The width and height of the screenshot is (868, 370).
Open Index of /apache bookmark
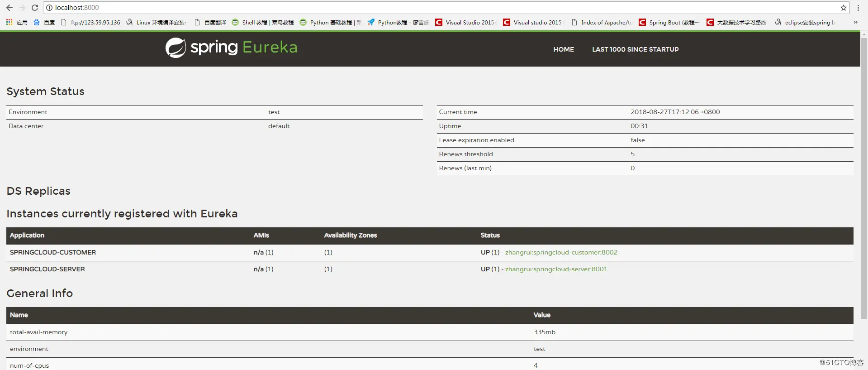tap(602, 22)
